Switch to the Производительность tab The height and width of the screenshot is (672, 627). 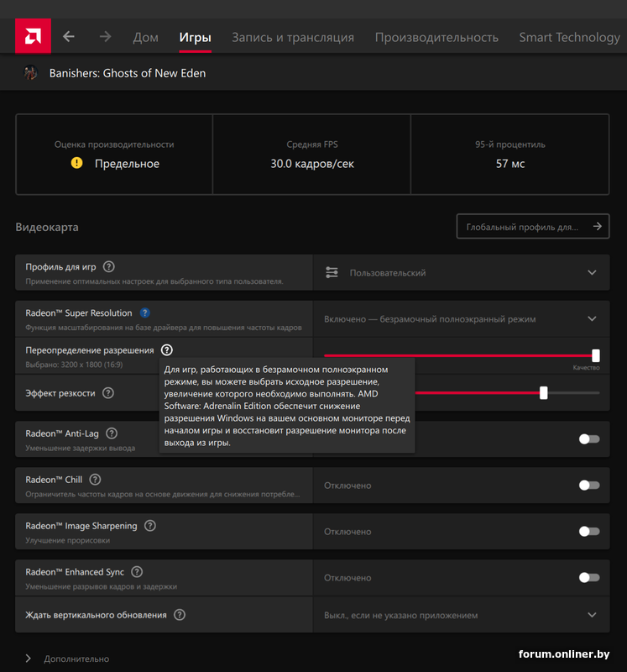[436, 37]
